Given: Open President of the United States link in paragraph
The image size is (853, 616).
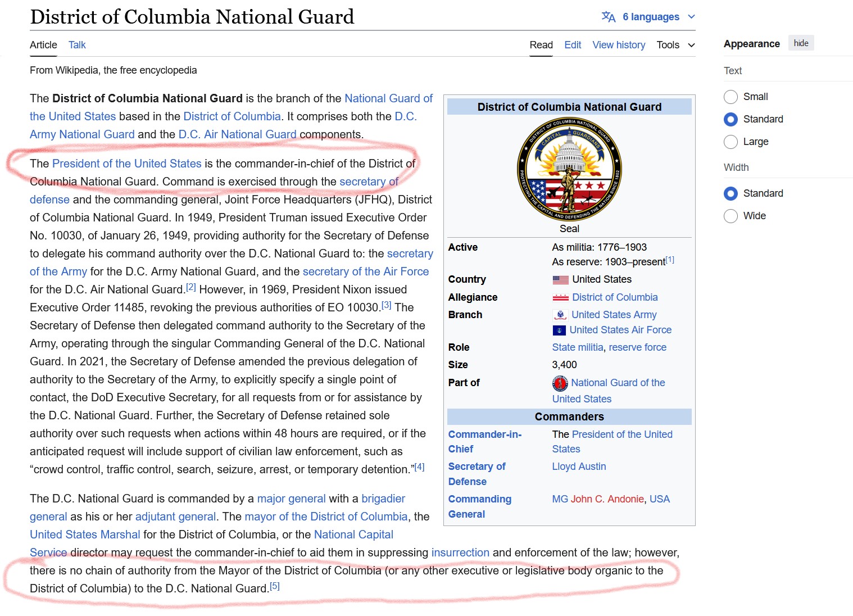Looking at the screenshot, I should [x=126, y=164].
